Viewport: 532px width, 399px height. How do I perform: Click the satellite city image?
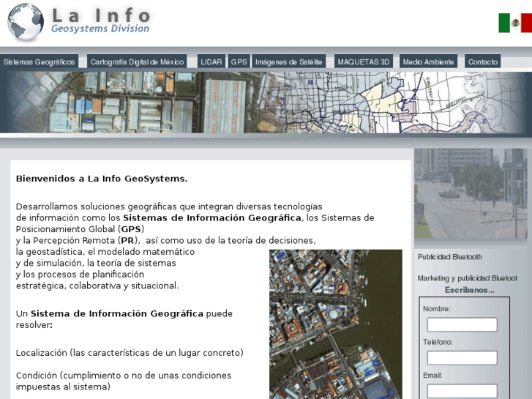(x=335, y=324)
